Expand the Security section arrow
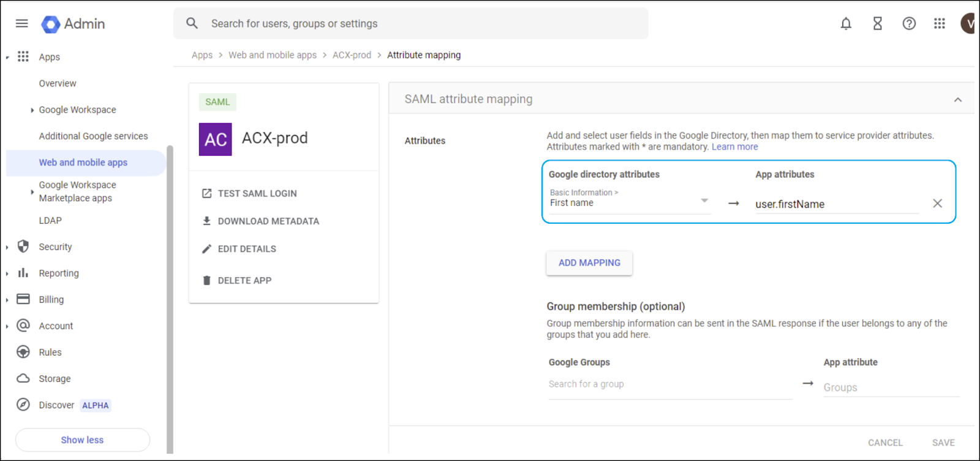The height and width of the screenshot is (461, 980). click(7, 248)
